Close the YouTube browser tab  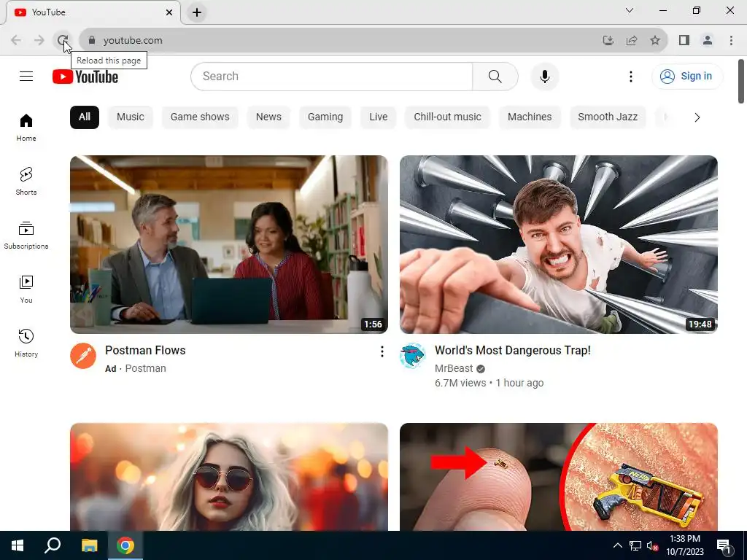coord(169,12)
